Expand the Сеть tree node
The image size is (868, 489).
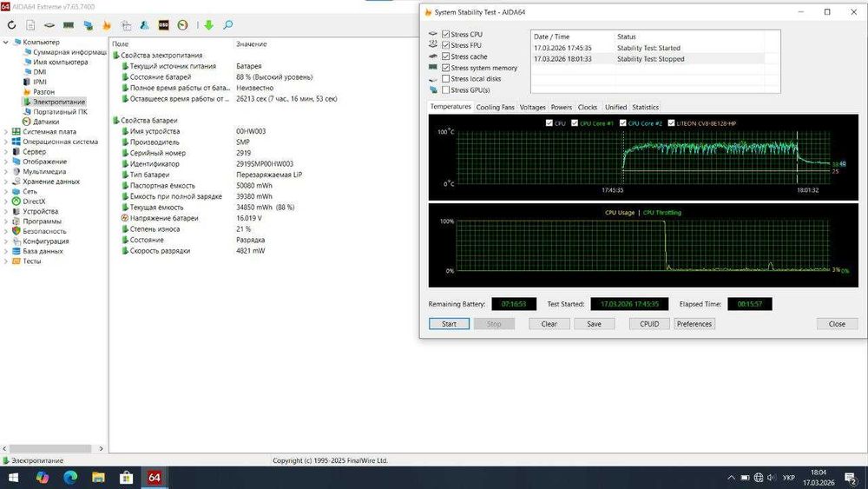click(5, 192)
